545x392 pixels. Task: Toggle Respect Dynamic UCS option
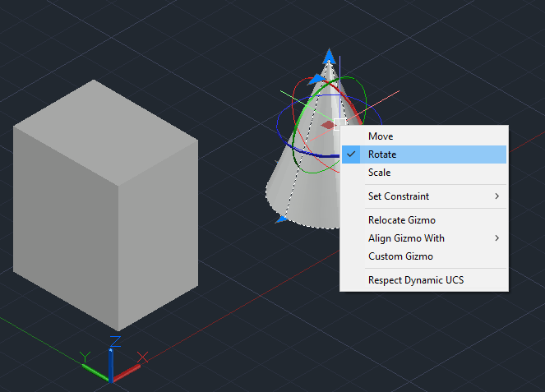423,280
